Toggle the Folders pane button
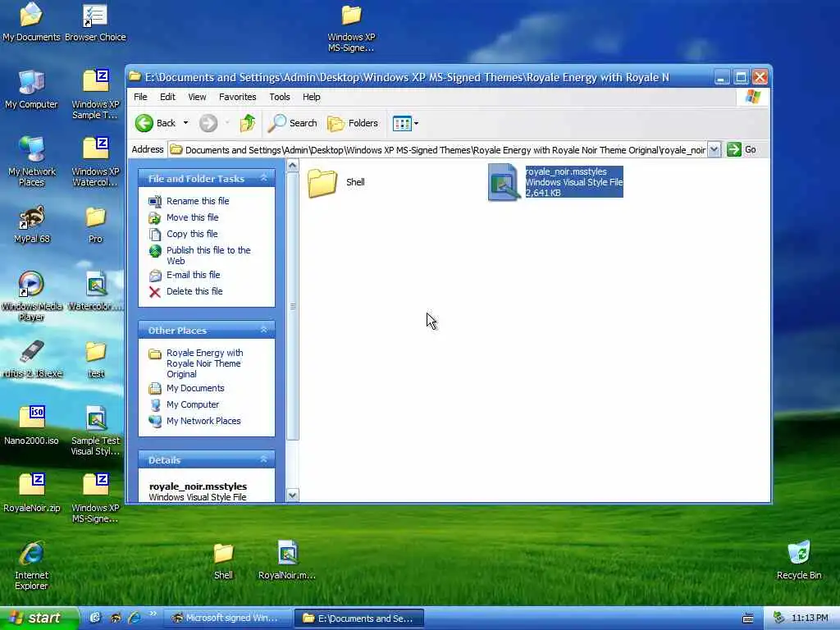Screen dimensions: 840x630 [x=353, y=123]
